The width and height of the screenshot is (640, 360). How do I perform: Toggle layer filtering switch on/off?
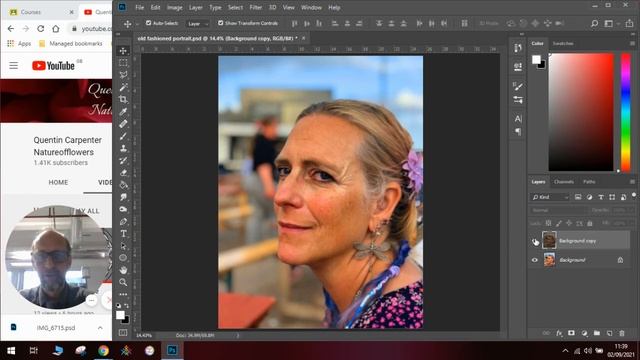click(x=634, y=195)
